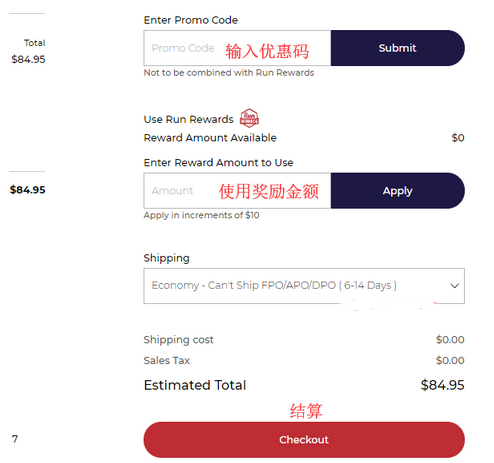Click the reward Amount input field
This screenshot has width=494, height=463.
(237, 191)
